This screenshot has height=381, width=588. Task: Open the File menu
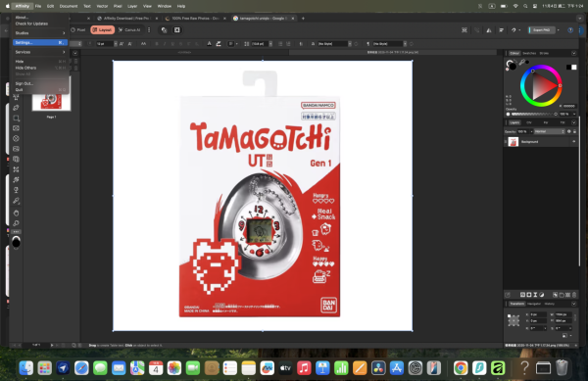(38, 6)
